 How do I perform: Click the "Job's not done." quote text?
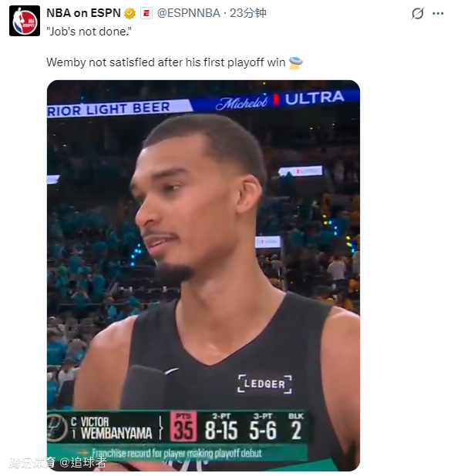pos(89,32)
